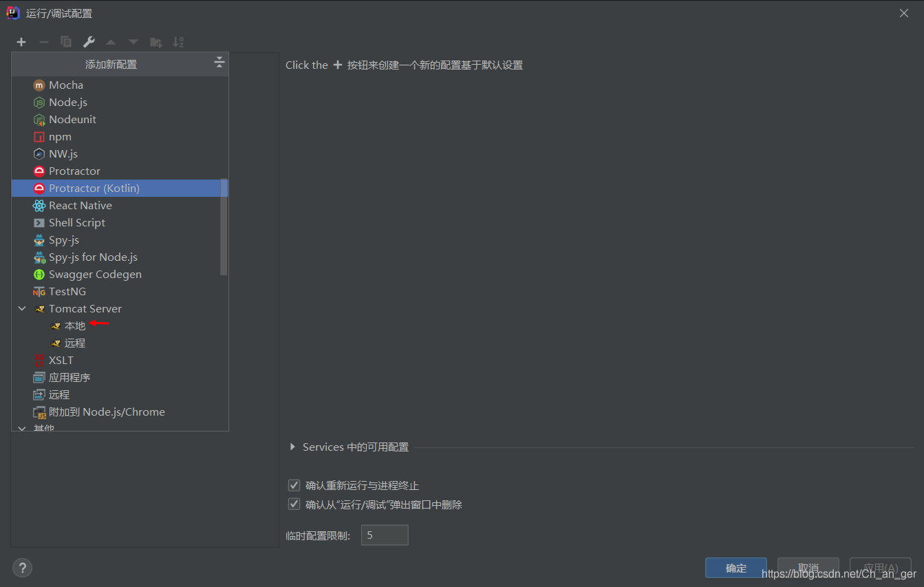Viewport: 924px width, 587px height.
Task: Click the 附加到 Node.js/Chrome icon
Action: 39,412
